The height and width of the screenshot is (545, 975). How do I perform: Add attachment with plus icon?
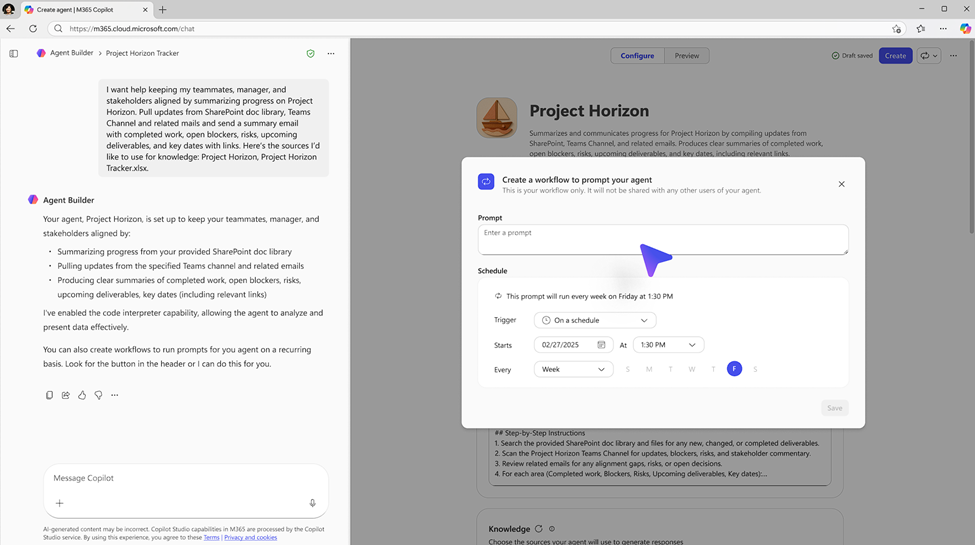point(60,503)
